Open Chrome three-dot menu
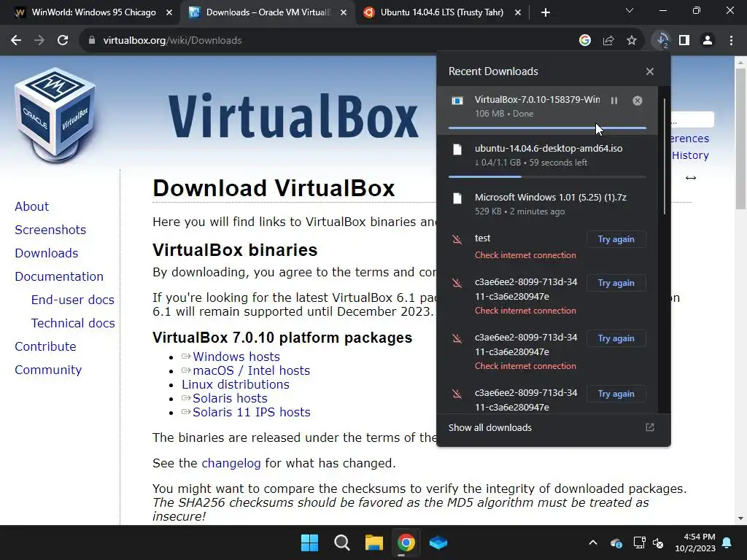747x560 pixels. (x=731, y=41)
